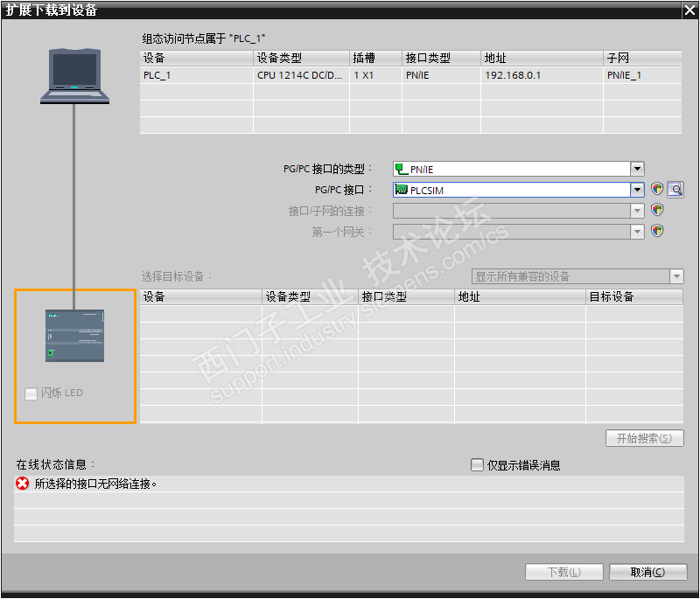700x599 pixels.
Task: Click the 地址 header in top table
Action: 542,58
